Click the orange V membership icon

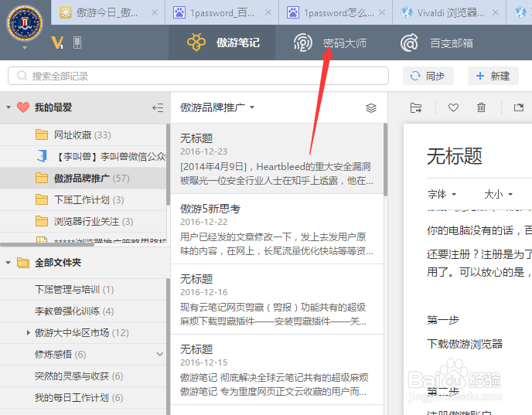coord(57,43)
